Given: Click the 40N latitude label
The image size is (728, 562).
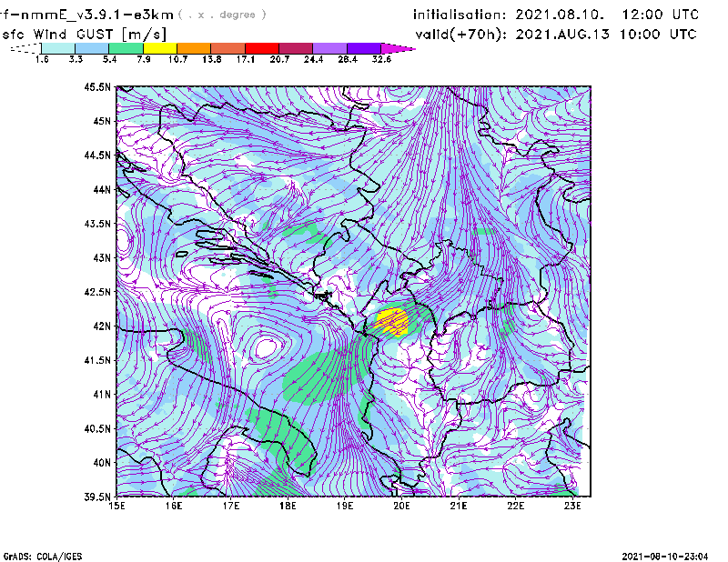Looking at the screenshot, I should click(102, 463).
